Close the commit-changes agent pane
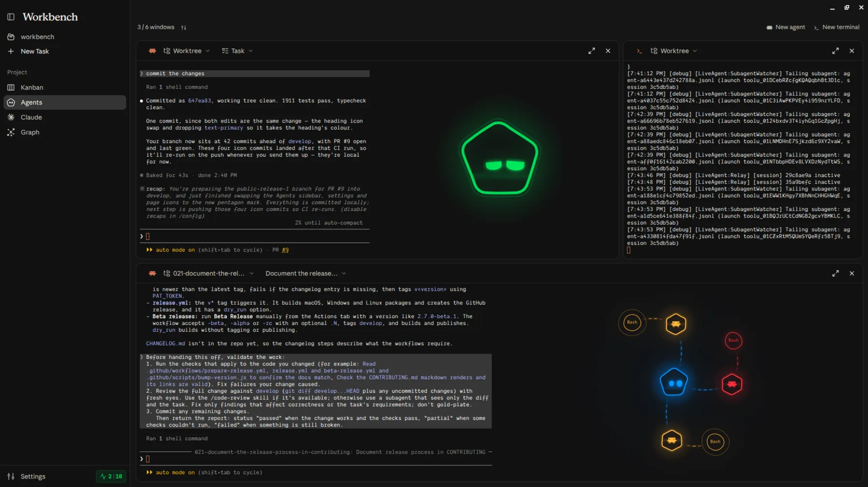 pyautogui.click(x=608, y=51)
